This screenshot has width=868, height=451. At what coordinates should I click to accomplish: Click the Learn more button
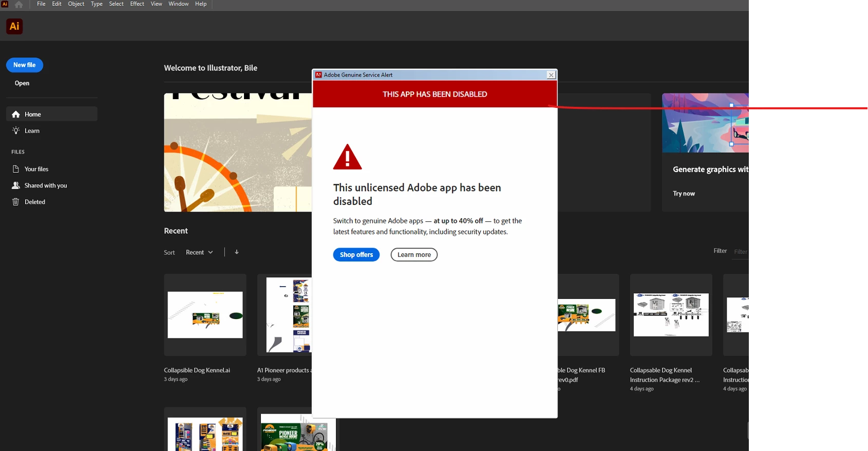click(x=414, y=255)
